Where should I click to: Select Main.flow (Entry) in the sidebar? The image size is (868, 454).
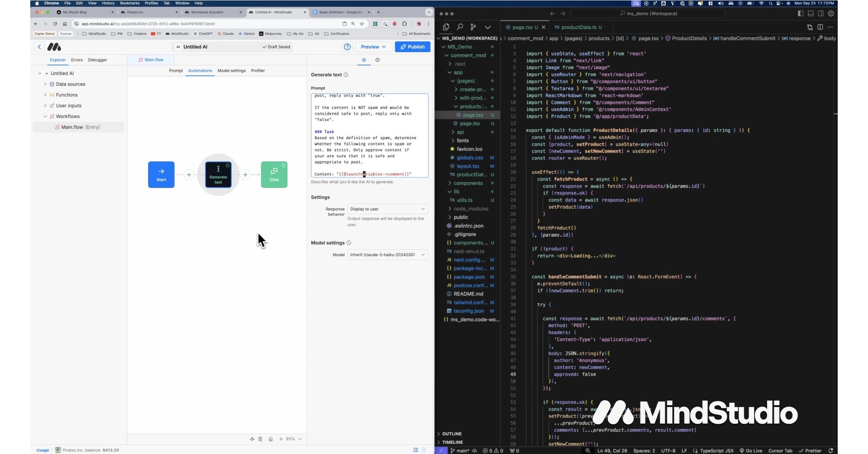(78, 127)
